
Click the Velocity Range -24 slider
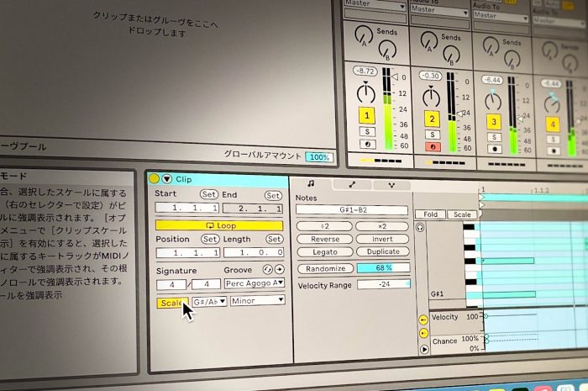384,284
